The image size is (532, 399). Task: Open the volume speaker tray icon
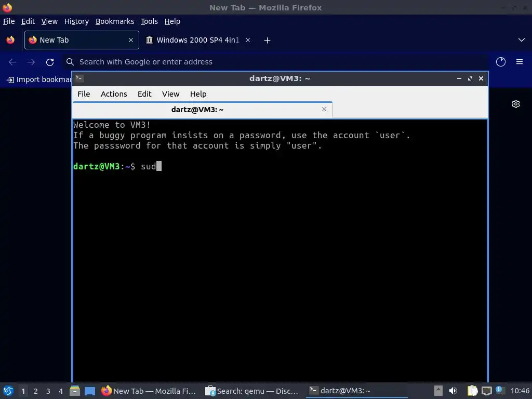tap(453, 391)
